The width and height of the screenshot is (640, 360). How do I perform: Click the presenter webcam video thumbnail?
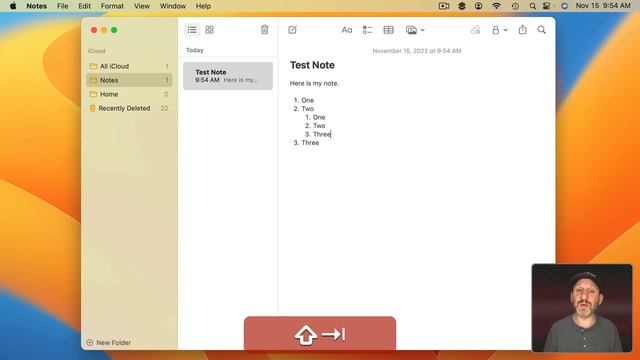[x=582, y=308]
